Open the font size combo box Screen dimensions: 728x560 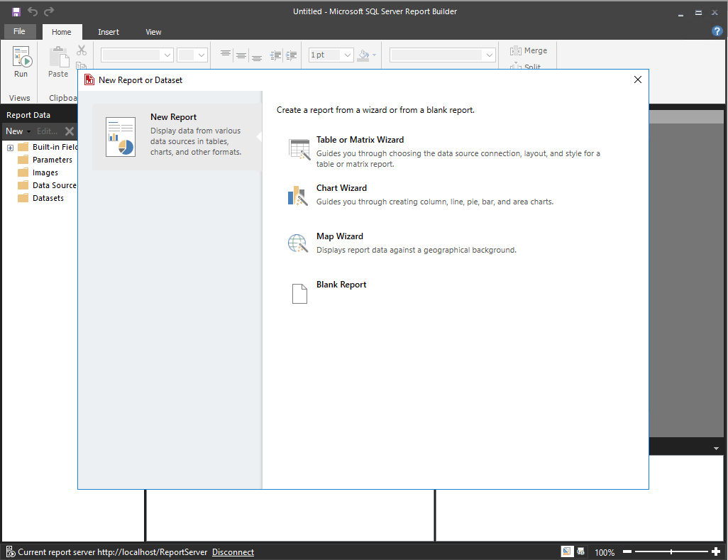point(201,55)
